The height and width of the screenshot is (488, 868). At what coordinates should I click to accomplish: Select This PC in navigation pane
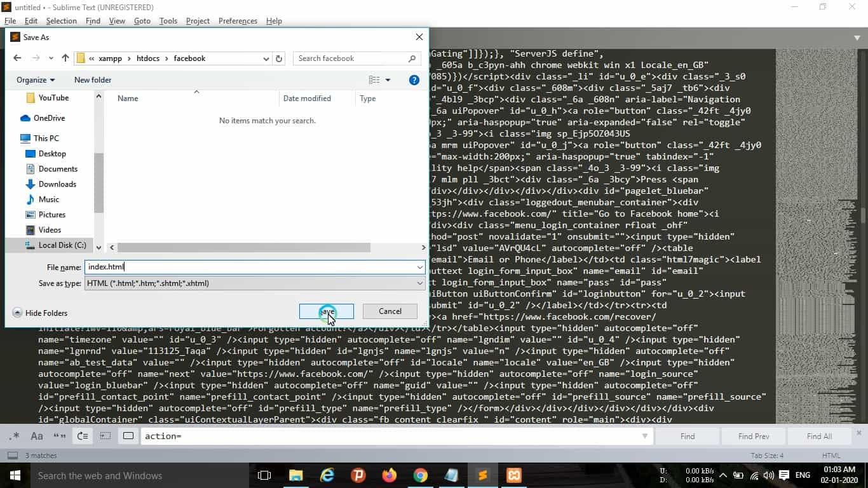point(39,139)
